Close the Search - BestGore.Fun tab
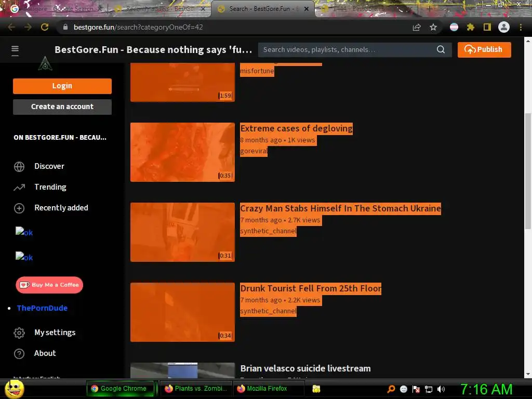This screenshot has height=399, width=532. [x=307, y=9]
